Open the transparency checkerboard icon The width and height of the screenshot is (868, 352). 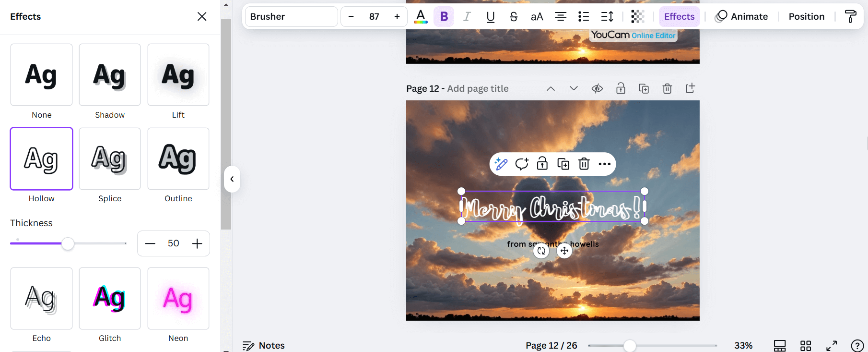(637, 16)
